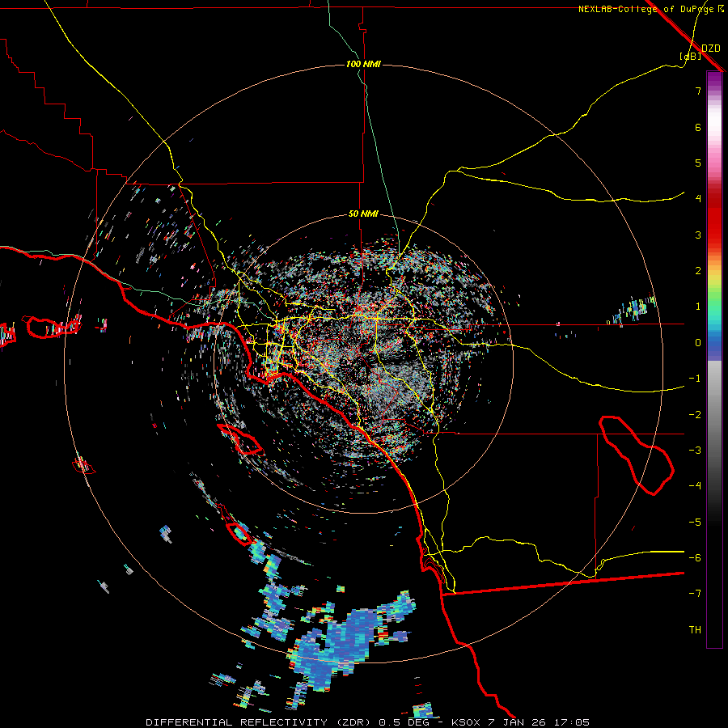Viewport: 728px width, 728px height.
Task: Click the 0 dB value on the scale
Action: pos(698,343)
